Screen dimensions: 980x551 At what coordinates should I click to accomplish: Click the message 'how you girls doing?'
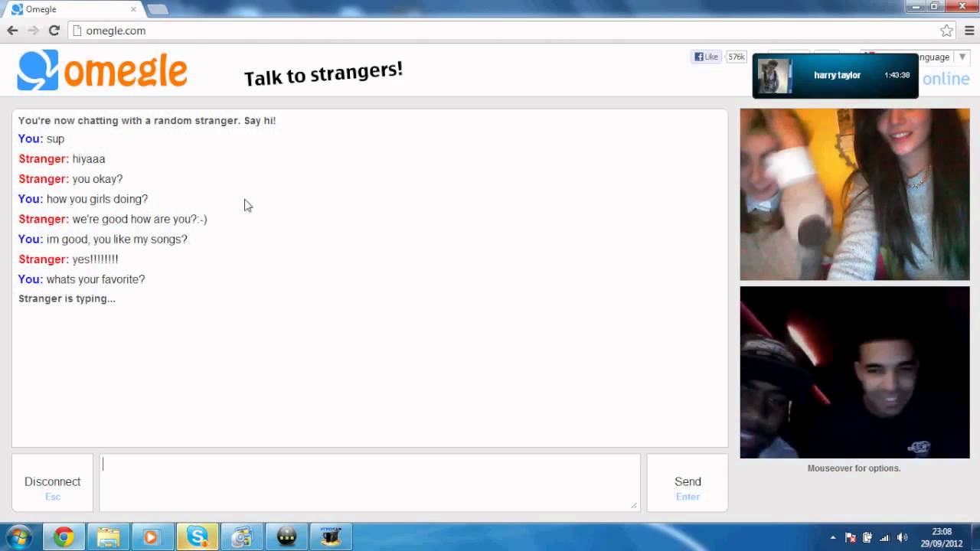(x=97, y=199)
